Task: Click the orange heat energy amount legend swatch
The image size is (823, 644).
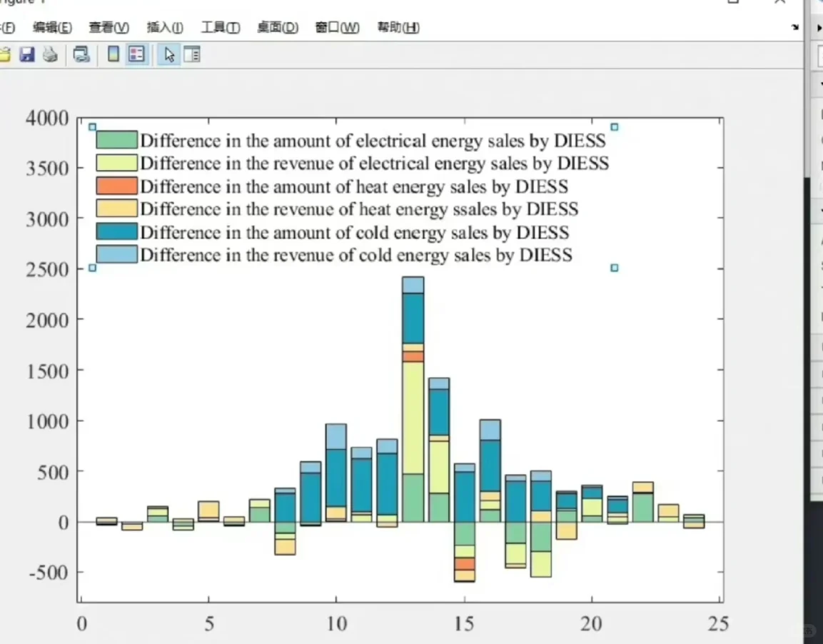Action: pyautogui.click(x=116, y=186)
